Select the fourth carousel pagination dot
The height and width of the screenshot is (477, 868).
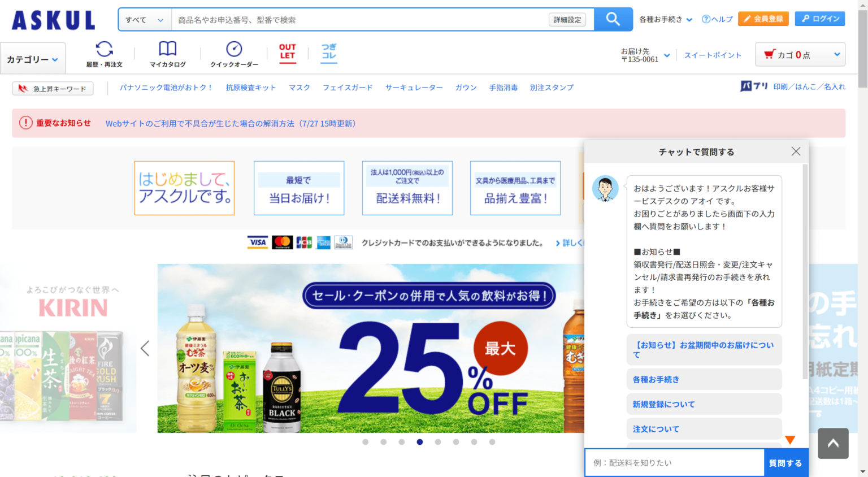pos(419,442)
